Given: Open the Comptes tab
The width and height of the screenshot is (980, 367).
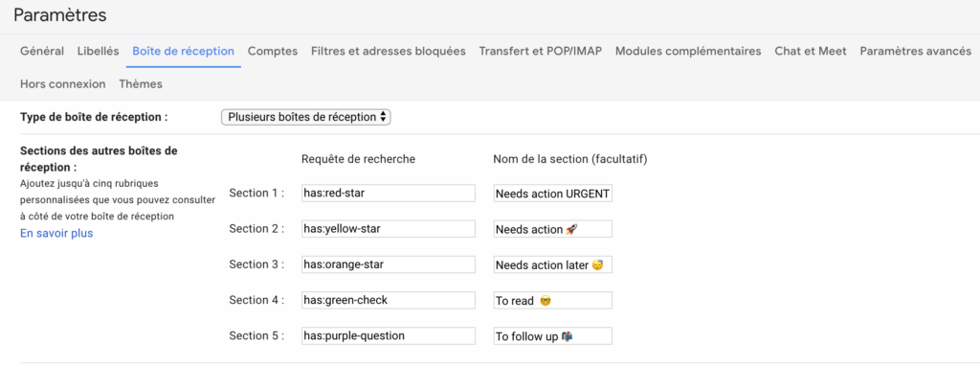Looking at the screenshot, I should (x=273, y=52).
